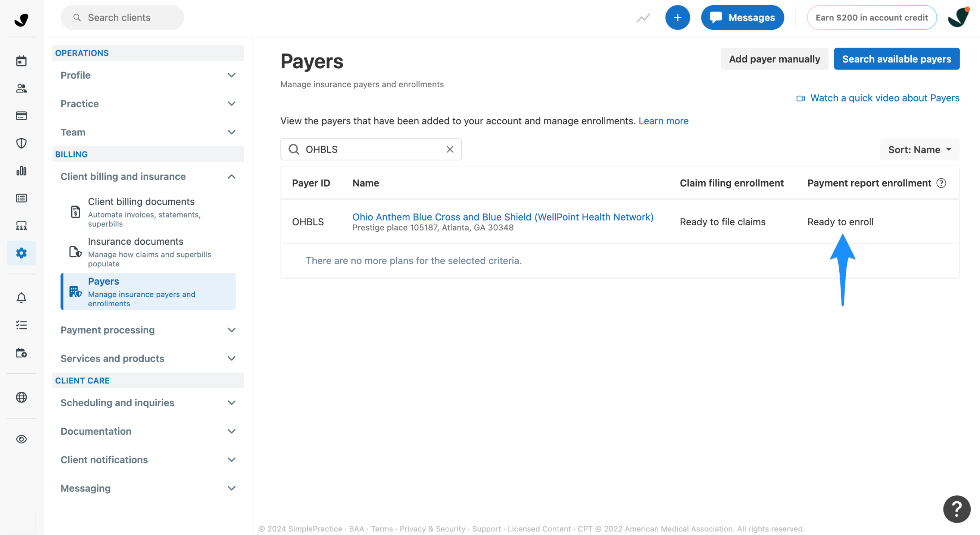Image resolution: width=980 pixels, height=535 pixels.
Task: Open the Insurance shield icon
Action: (x=21, y=143)
